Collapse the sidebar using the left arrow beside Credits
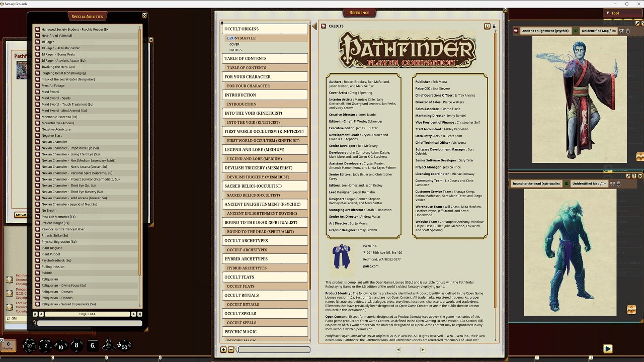Viewport: 644px width, 362px height. (x=315, y=26)
